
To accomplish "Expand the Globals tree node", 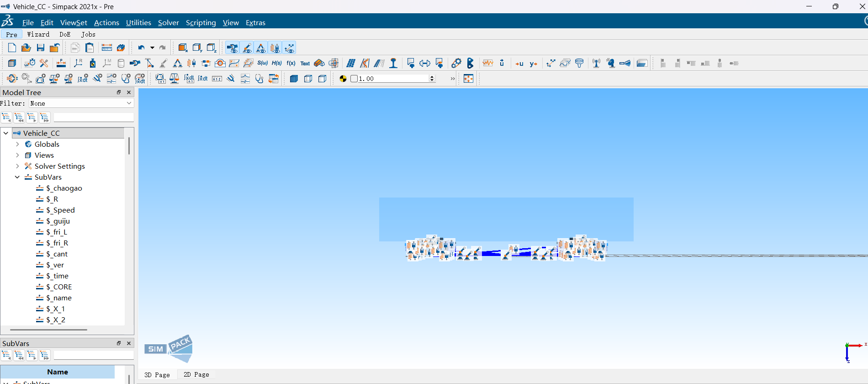I will [17, 144].
